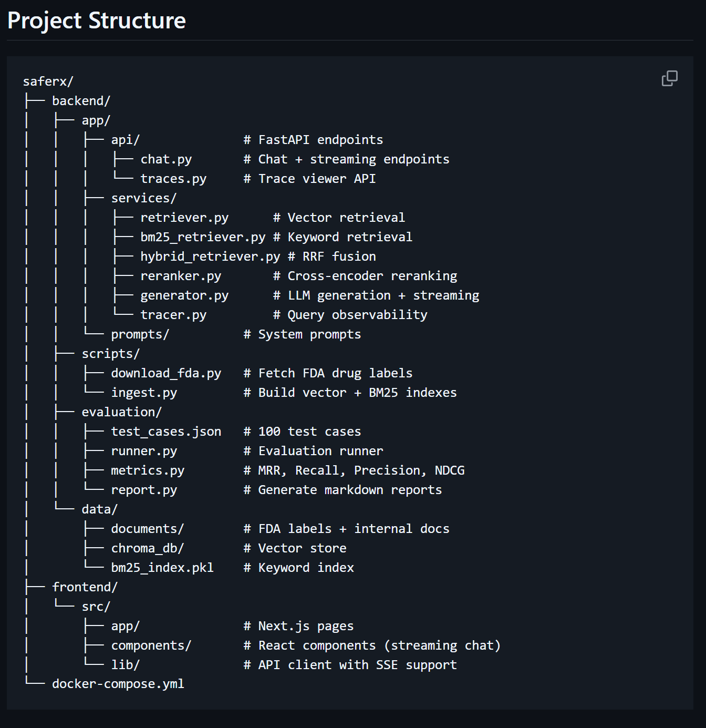Click the metrics.py evaluation file
706x728 pixels.
[148, 470]
